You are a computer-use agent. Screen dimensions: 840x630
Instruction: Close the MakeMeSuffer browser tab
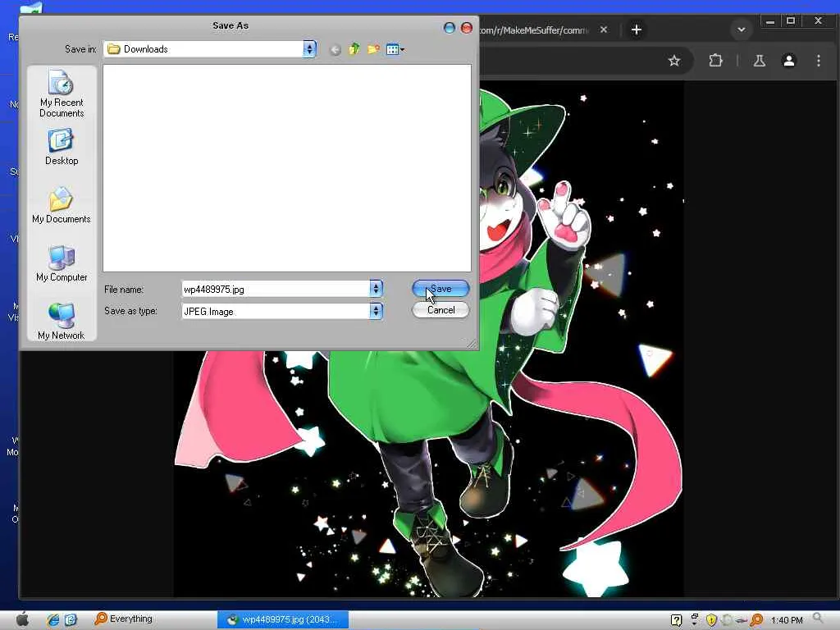coord(604,30)
